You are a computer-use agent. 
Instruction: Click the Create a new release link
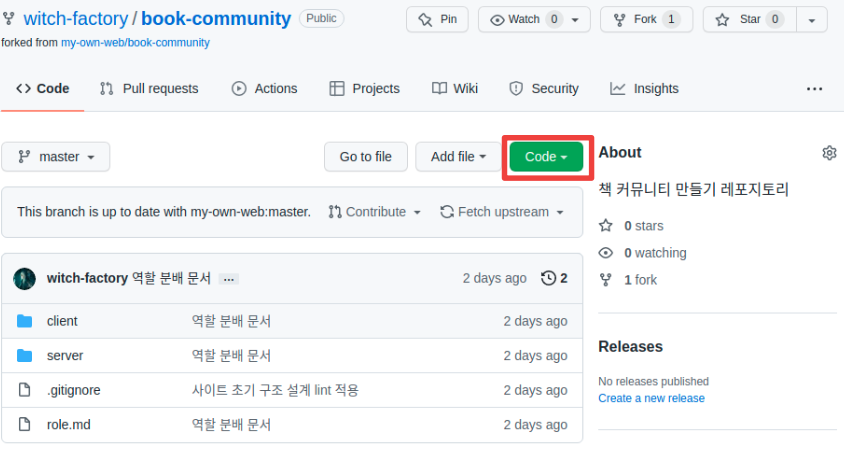(x=651, y=398)
